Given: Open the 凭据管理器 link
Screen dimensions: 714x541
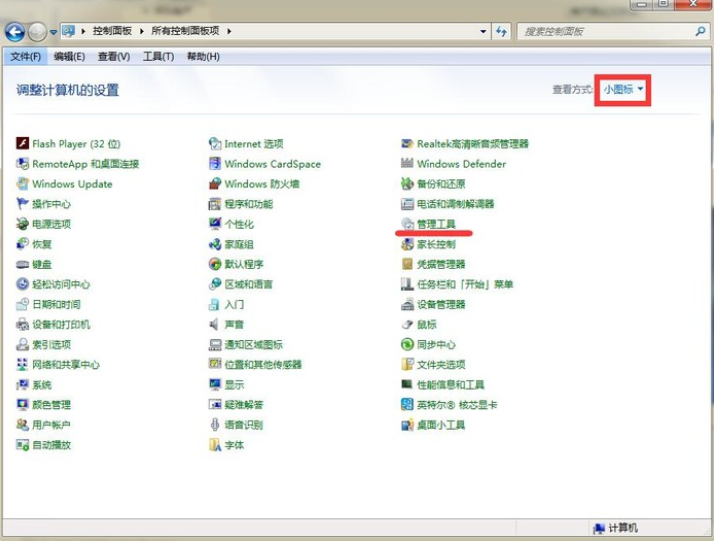Looking at the screenshot, I should pos(441,264).
